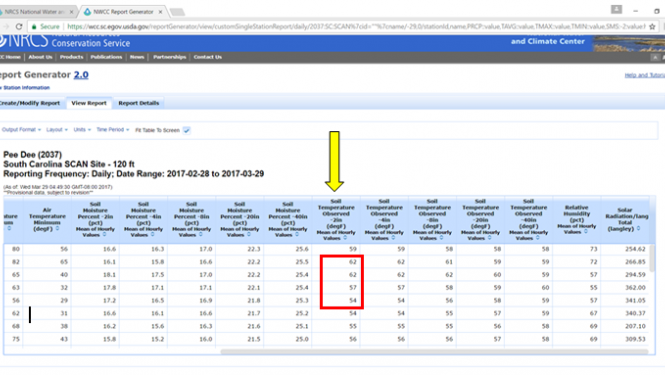Open the Partnerships menu item
This screenshot has width=665, height=375.
pos(170,57)
